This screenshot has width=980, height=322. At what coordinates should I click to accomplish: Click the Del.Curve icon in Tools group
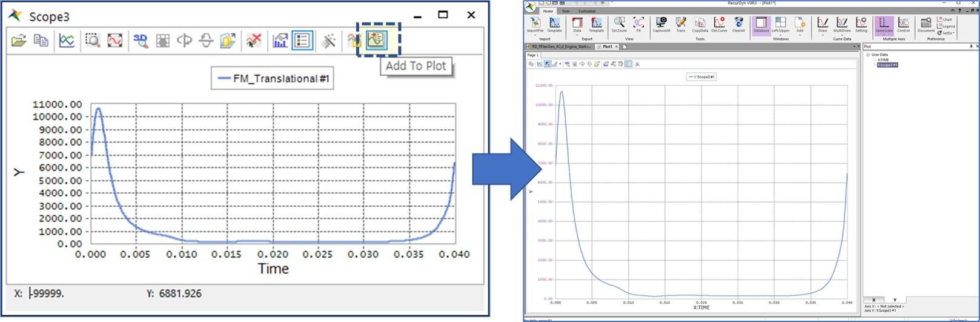(x=719, y=24)
